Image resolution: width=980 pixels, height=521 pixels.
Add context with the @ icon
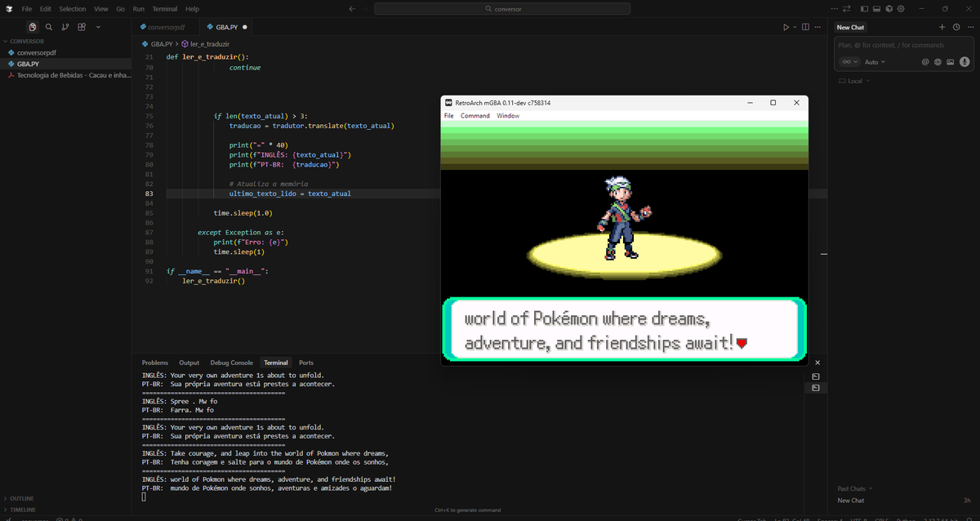click(x=925, y=62)
